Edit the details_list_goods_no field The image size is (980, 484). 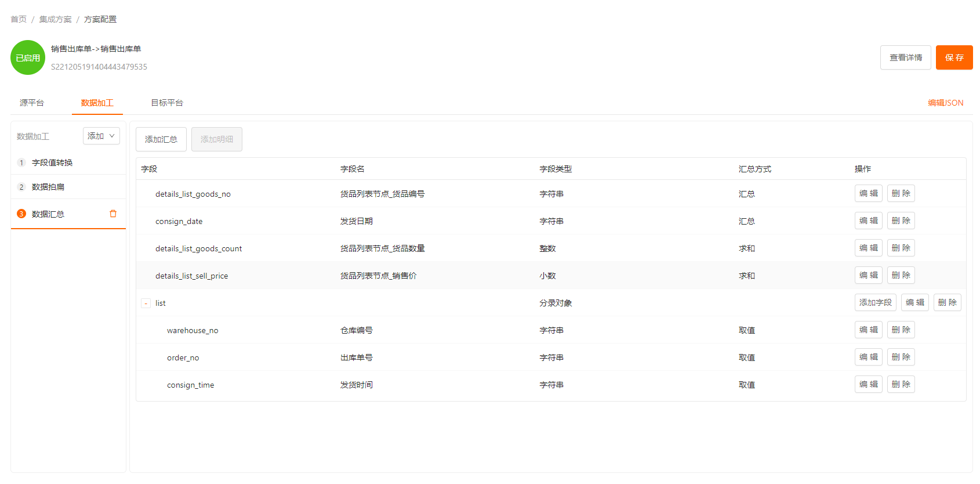pos(868,193)
